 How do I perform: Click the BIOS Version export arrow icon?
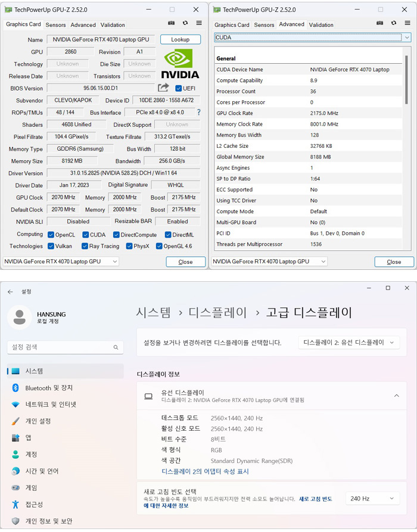point(163,88)
